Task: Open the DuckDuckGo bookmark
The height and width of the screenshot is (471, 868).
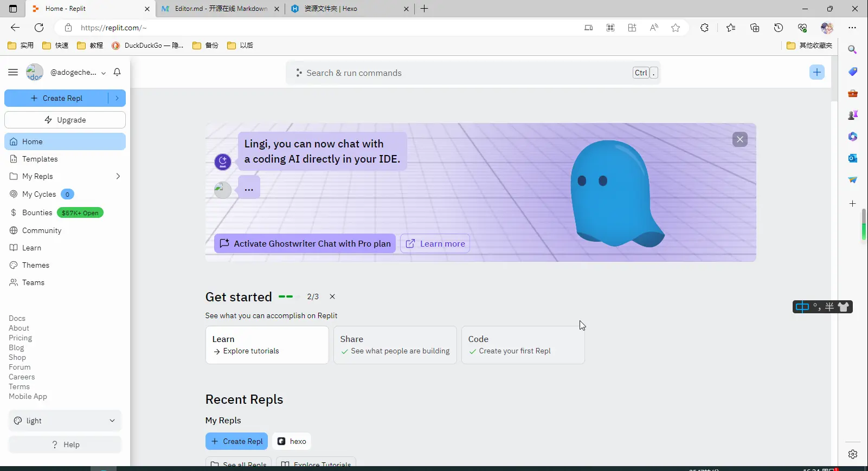Action: (x=147, y=46)
